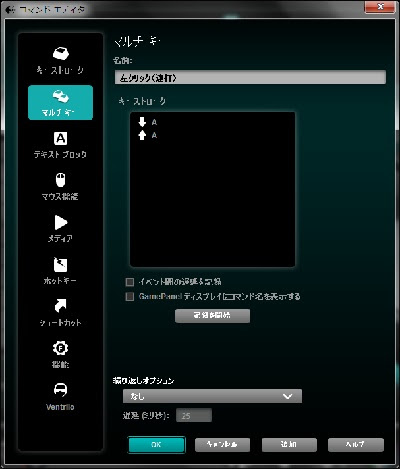The width and height of the screenshot is (400, 469).
Task: Open the テキストブロック text block category
Action: coord(60,145)
